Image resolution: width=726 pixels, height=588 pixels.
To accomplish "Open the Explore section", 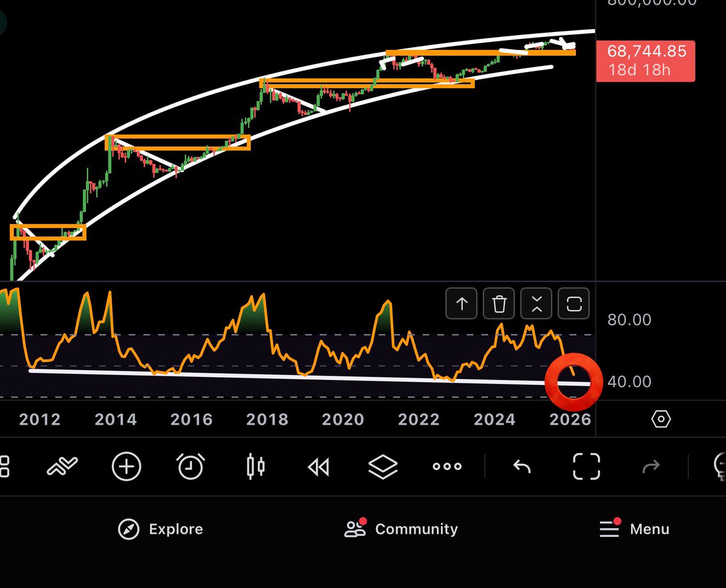I will [160, 529].
